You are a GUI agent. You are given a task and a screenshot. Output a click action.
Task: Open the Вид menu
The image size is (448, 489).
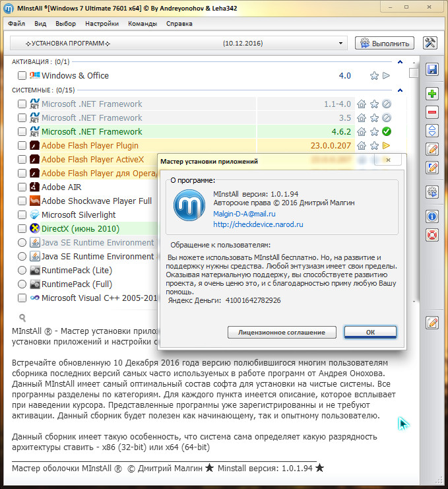[40, 24]
